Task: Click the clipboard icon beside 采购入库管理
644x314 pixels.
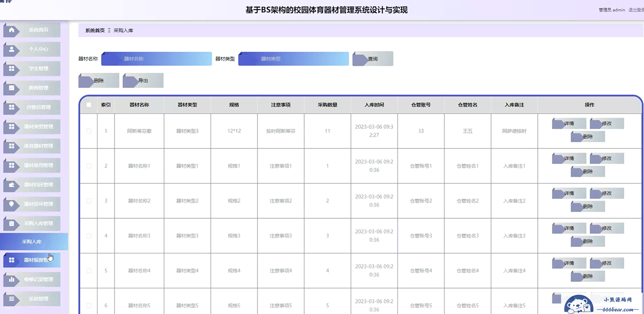Action: click(x=12, y=223)
